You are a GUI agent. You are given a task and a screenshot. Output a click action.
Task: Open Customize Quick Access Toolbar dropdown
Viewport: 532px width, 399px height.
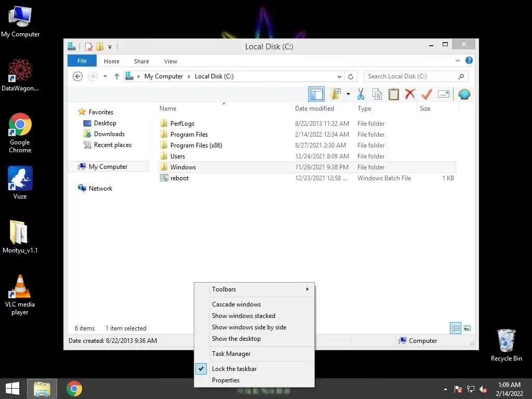coord(110,47)
